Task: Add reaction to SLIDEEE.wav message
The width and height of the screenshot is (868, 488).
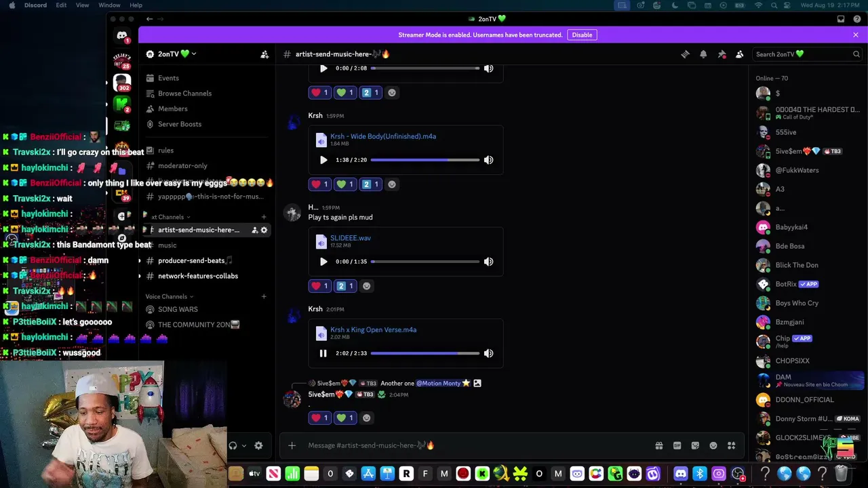Action: click(x=367, y=286)
